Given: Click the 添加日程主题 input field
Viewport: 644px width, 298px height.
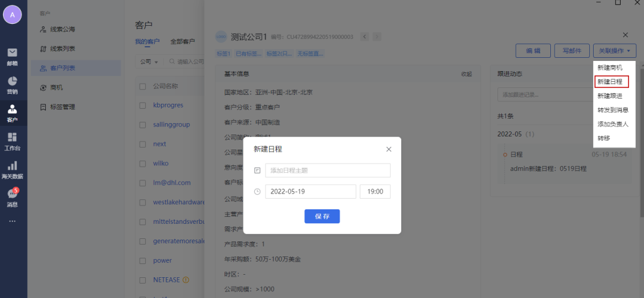Looking at the screenshot, I should (328, 170).
